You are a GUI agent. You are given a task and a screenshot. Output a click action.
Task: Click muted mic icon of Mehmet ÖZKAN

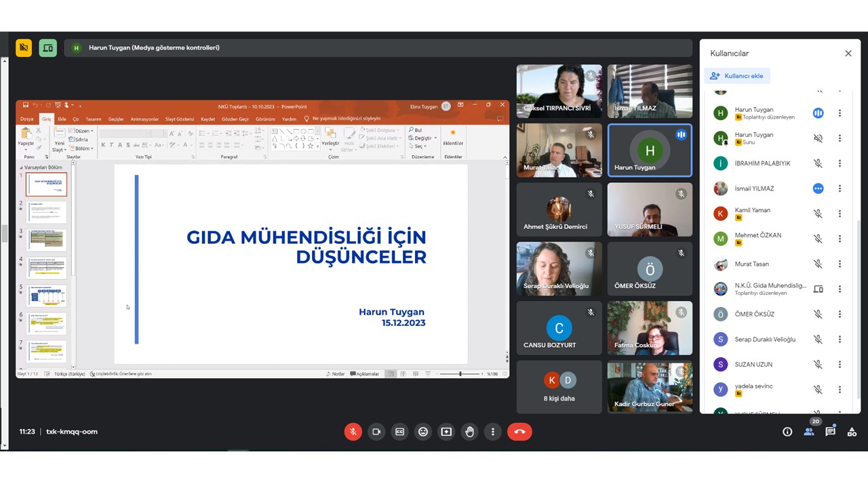[818, 239]
